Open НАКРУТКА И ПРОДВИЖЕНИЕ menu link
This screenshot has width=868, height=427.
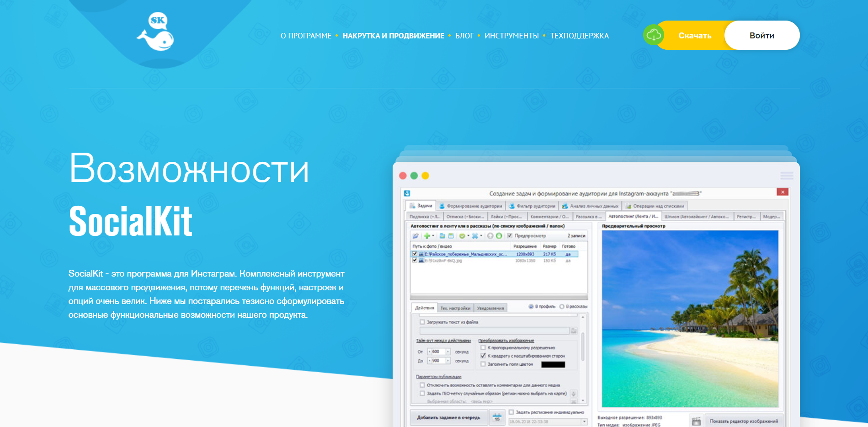coord(393,36)
